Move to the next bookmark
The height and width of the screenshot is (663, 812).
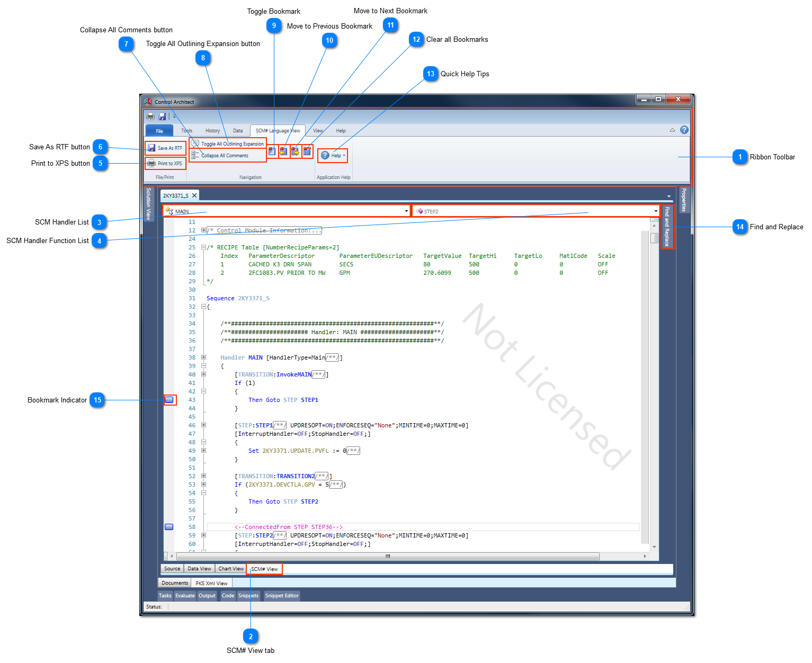tap(296, 151)
